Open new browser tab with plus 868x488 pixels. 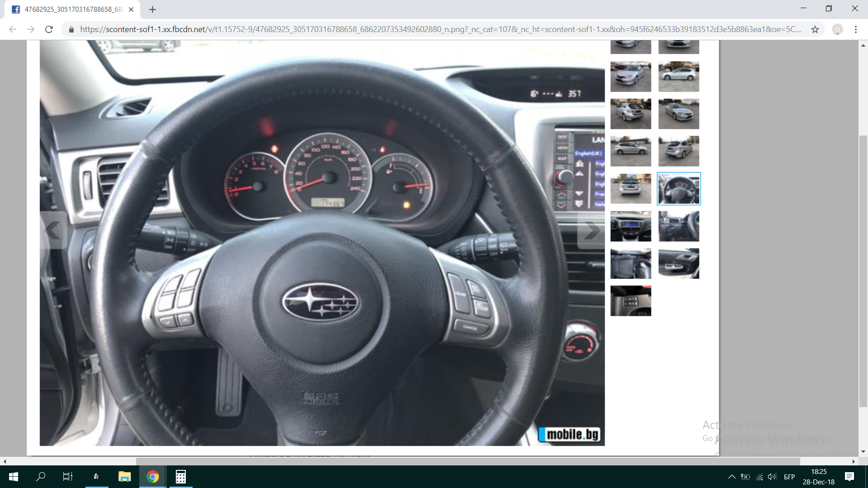152,9
